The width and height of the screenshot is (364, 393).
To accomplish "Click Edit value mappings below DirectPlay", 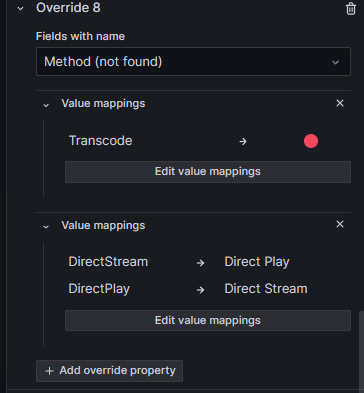I will (x=208, y=320).
